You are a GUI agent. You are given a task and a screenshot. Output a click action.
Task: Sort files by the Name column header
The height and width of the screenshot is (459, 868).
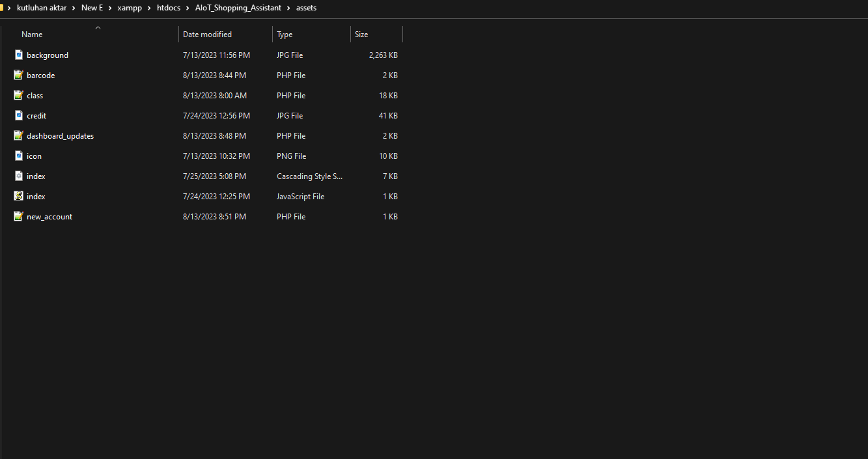tap(31, 34)
